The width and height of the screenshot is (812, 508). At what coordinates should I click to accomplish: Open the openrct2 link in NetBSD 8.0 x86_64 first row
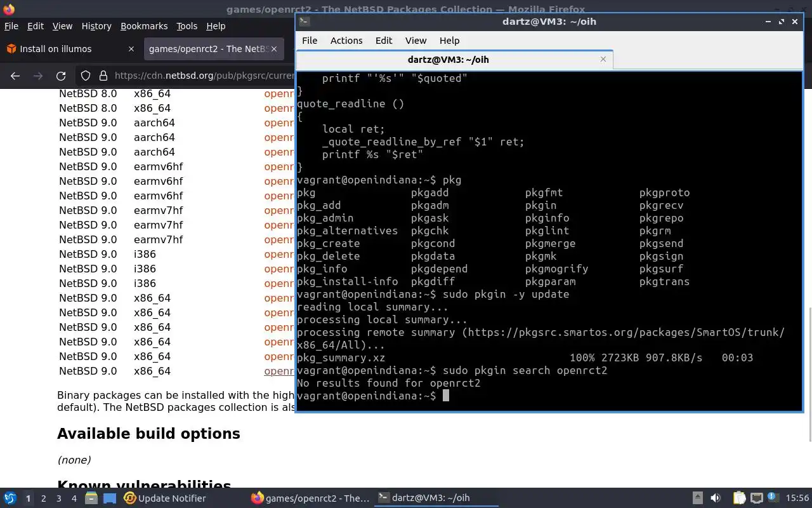pos(279,93)
